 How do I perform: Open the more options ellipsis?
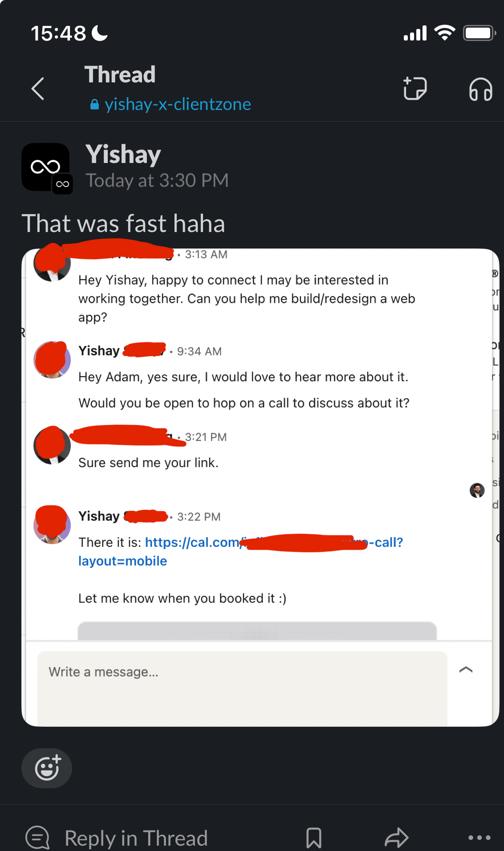479,838
